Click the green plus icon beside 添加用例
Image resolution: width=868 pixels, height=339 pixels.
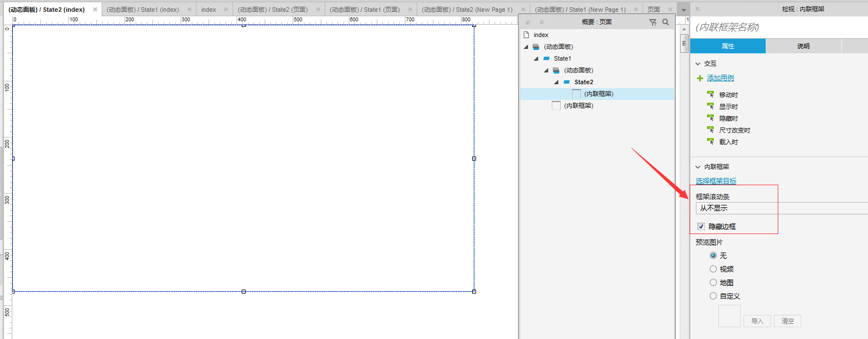(x=700, y=78)
